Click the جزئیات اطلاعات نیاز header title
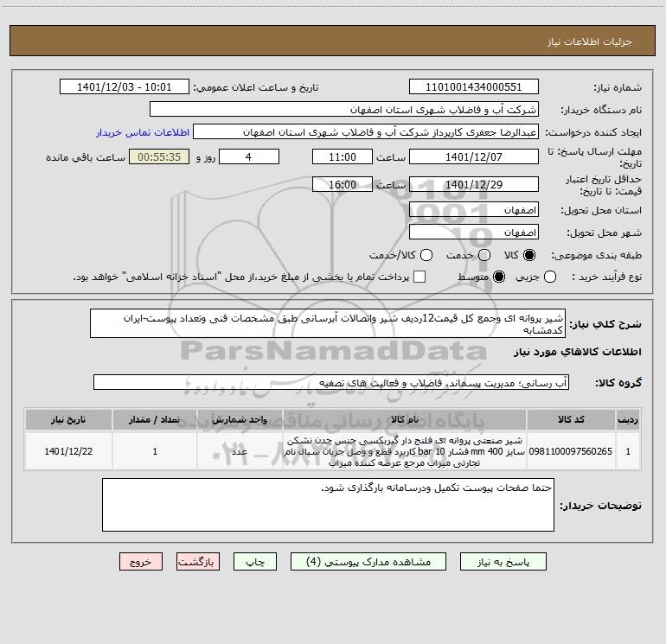Viewport: 666px width, 644px height. [x=590, y=41]
